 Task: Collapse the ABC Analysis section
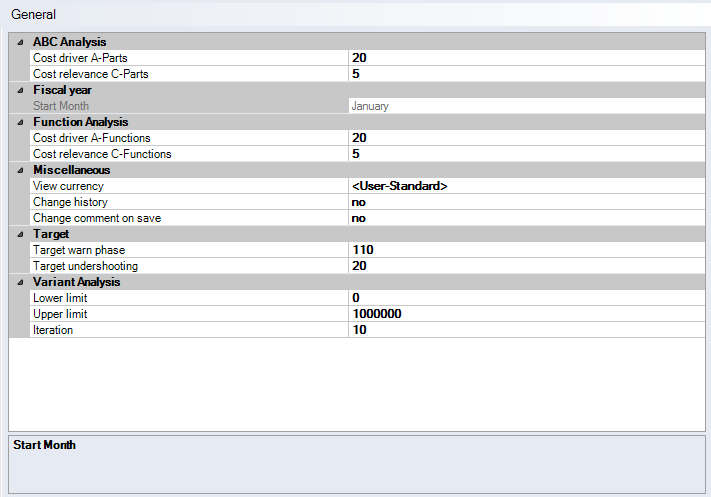[20, 42]
